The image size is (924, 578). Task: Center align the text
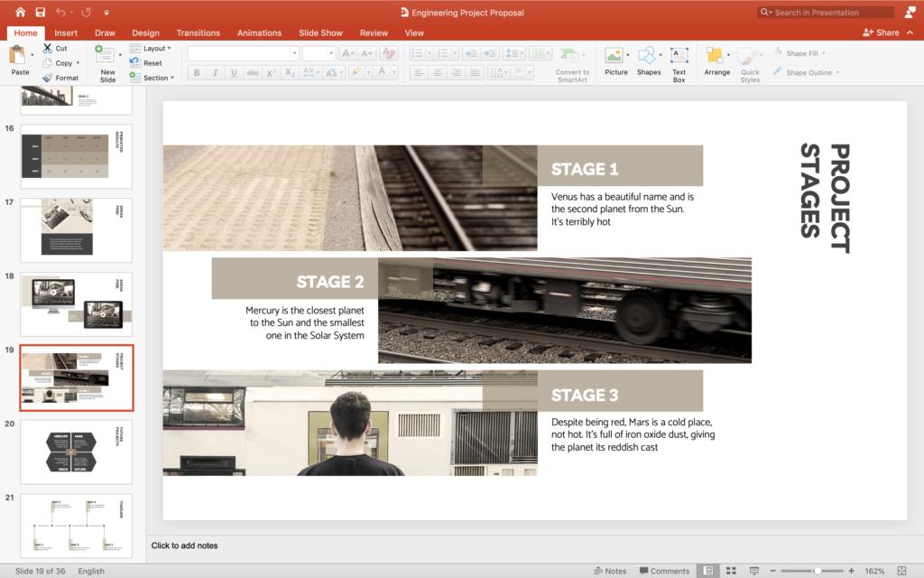pos(438,72)
